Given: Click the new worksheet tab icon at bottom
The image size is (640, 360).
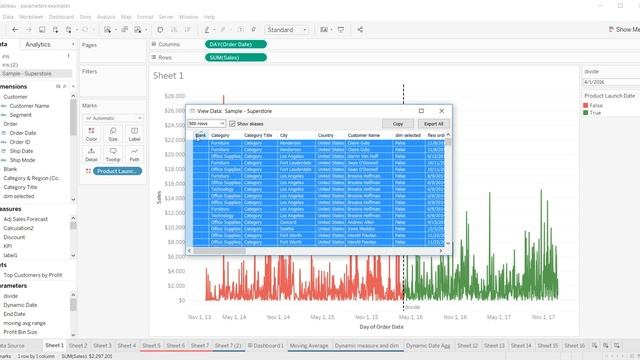Looking at the screenshot, I should 594,345.
